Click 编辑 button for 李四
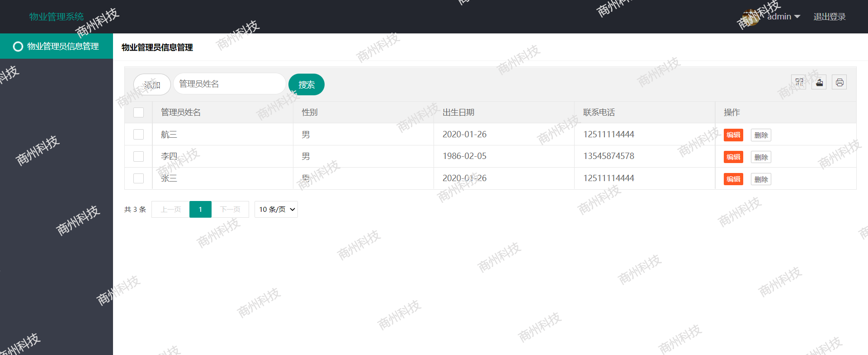This screenshot has height=355, width=868. coord(733,157)
